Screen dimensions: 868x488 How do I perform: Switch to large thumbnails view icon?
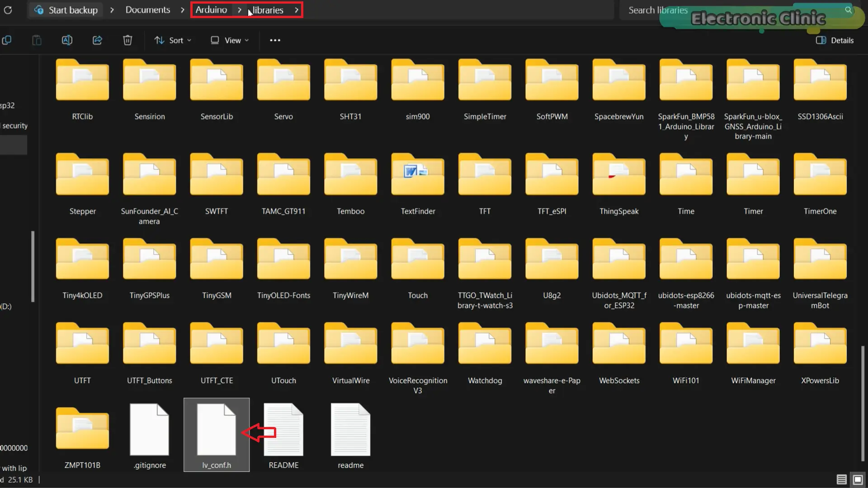click(858, 479)
